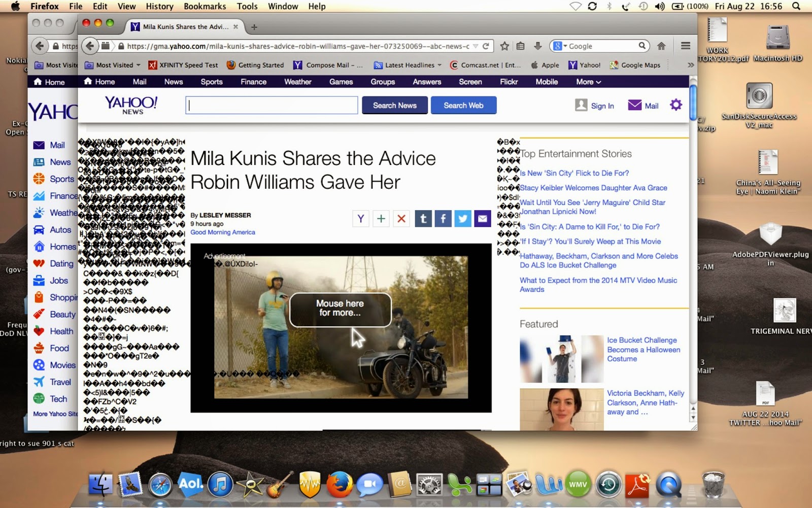
Task: Open the Google Maps bookmark
Action: 635,65
